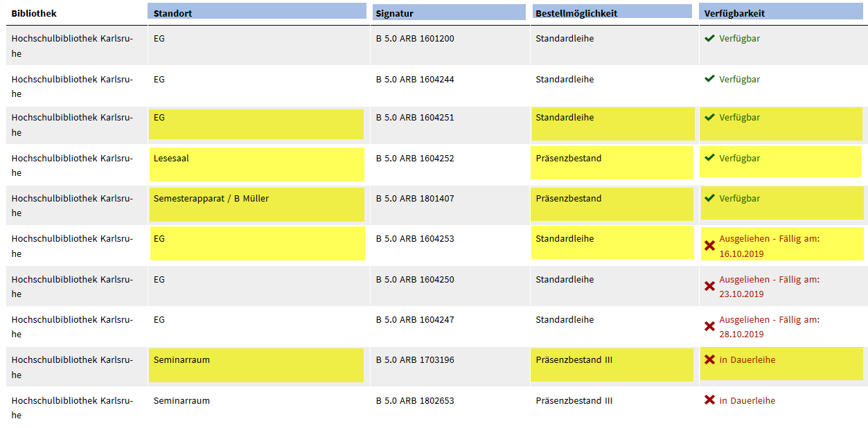Image resolution: width=868 pixels, height=428 pixels.
Task: Click the Bestellmöglichkeit column header
Action: click(x=612, y=11)
